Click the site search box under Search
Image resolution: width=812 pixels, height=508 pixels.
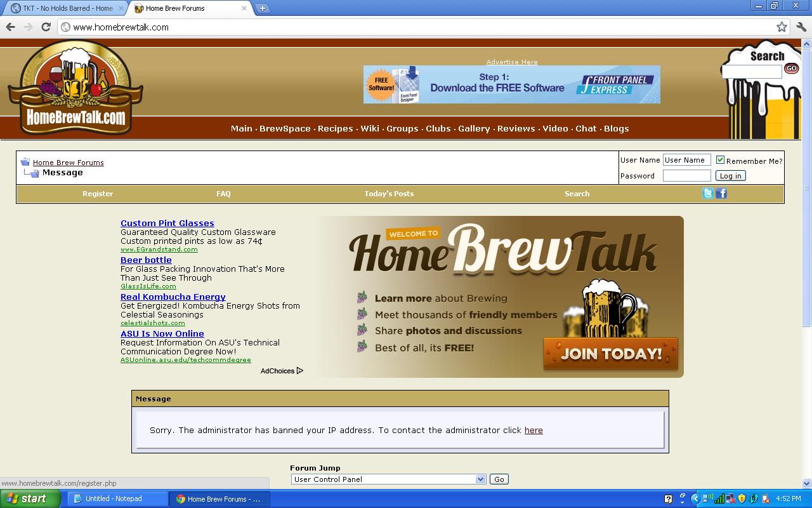click(752, 72)
